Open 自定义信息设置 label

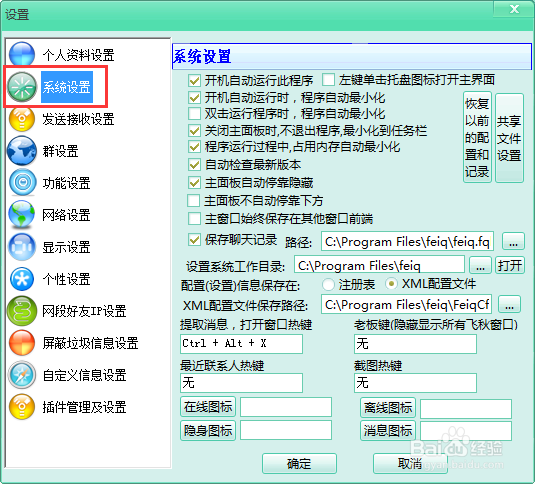(x=84, y=375)
